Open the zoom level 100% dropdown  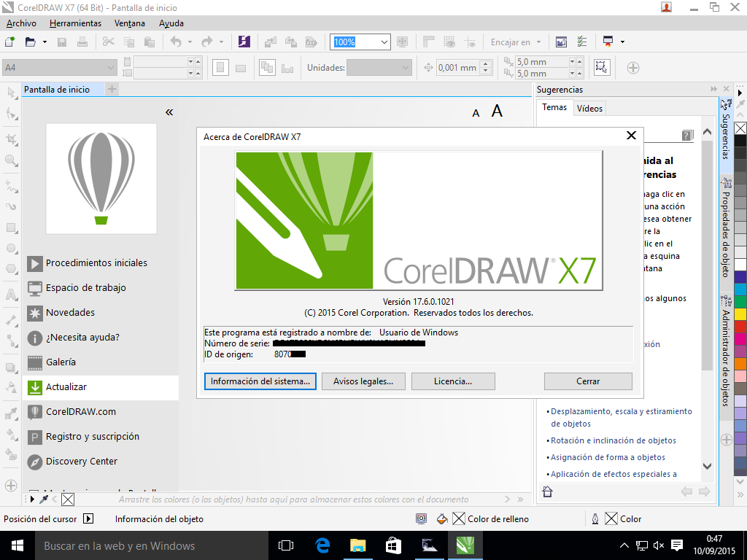click(x=384, y=42)
